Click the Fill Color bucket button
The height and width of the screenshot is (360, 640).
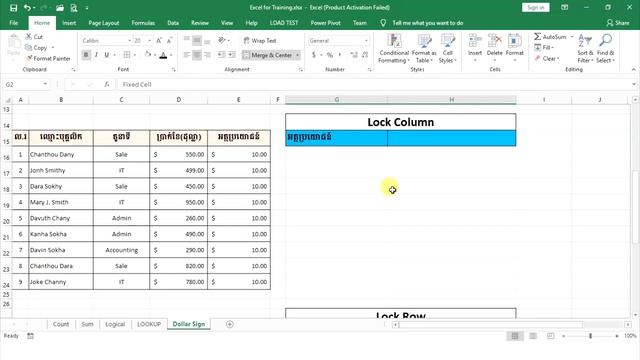[x=148, y=55]
